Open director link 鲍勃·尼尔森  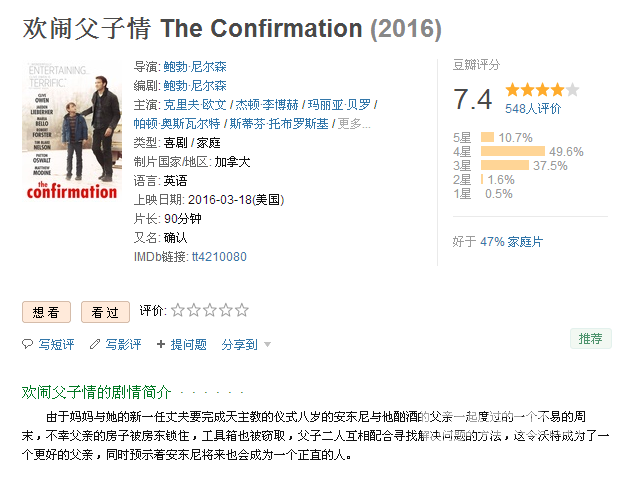195,67
